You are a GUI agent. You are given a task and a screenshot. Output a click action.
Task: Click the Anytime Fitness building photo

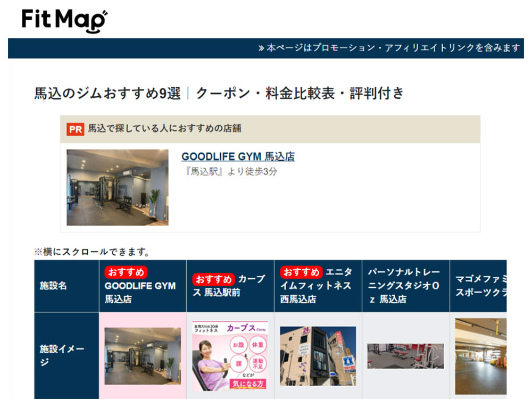(x=318, y=356)
